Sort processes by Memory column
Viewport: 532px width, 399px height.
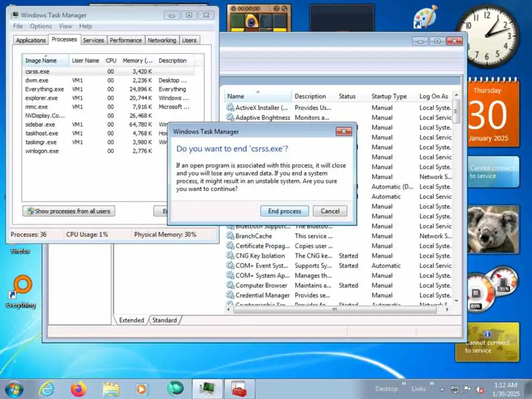(x=137, y=60)
